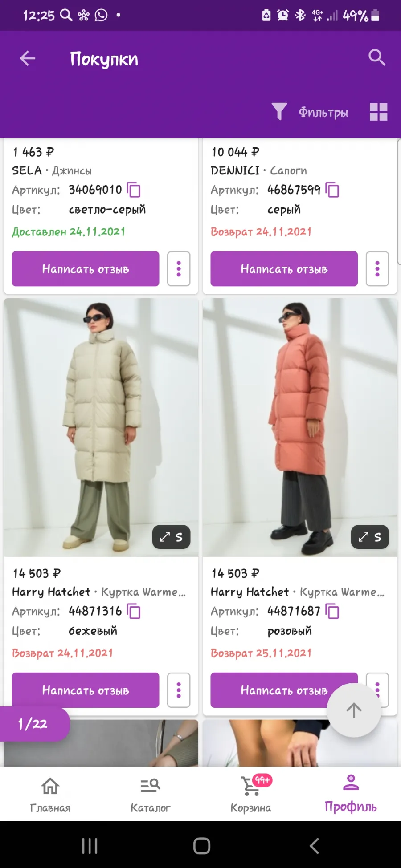The height and width of the screenshot is (868, 401).
Task: Open more options for SELA jeans
Action: click(x=179, y=269)
